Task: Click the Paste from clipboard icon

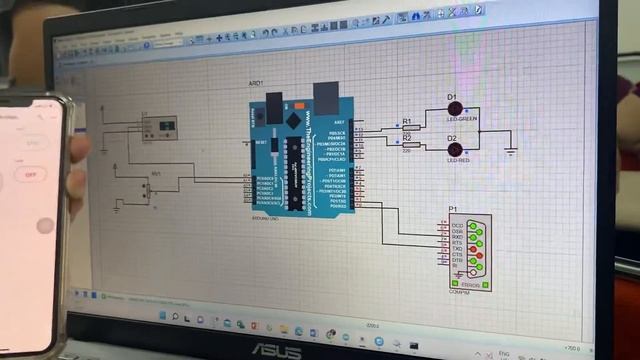Action: click(x=303, y=29)
